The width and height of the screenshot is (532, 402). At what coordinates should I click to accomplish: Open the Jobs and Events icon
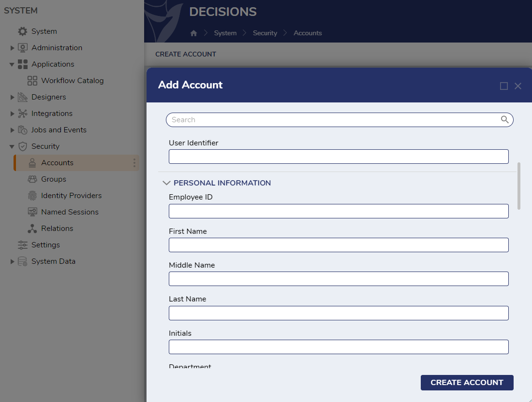coord(22,129)
